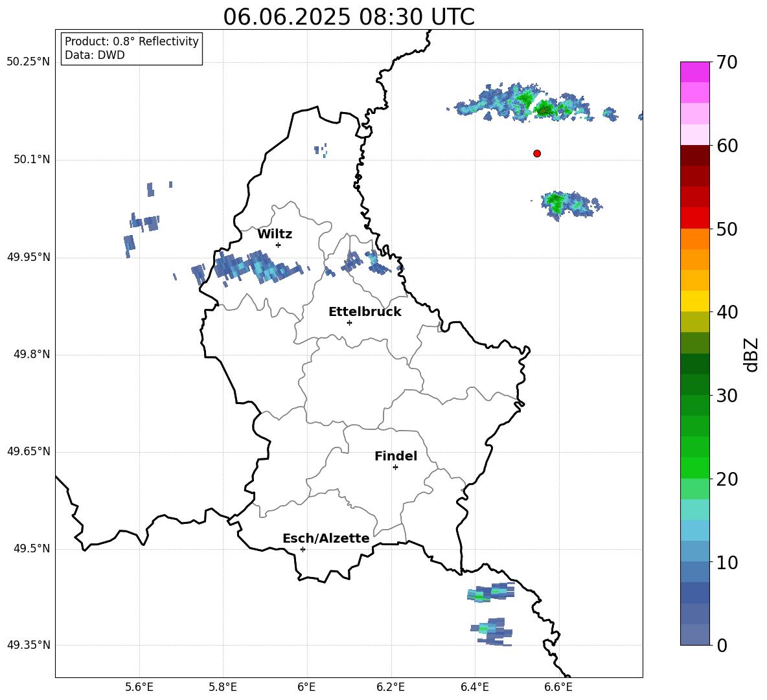The image size is (767, 700).
Task: Click the 30 value on the colorbar
Action: pyautogui.click(x=727, y=396)
